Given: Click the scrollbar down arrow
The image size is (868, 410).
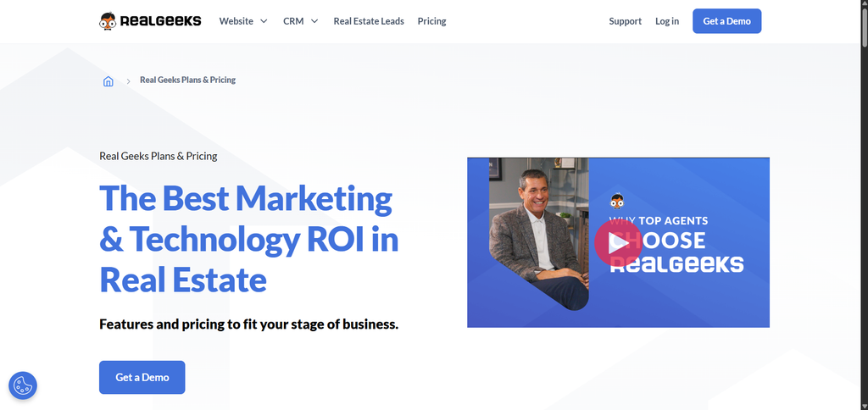Looking at the screenshot, I should point(864,407).
